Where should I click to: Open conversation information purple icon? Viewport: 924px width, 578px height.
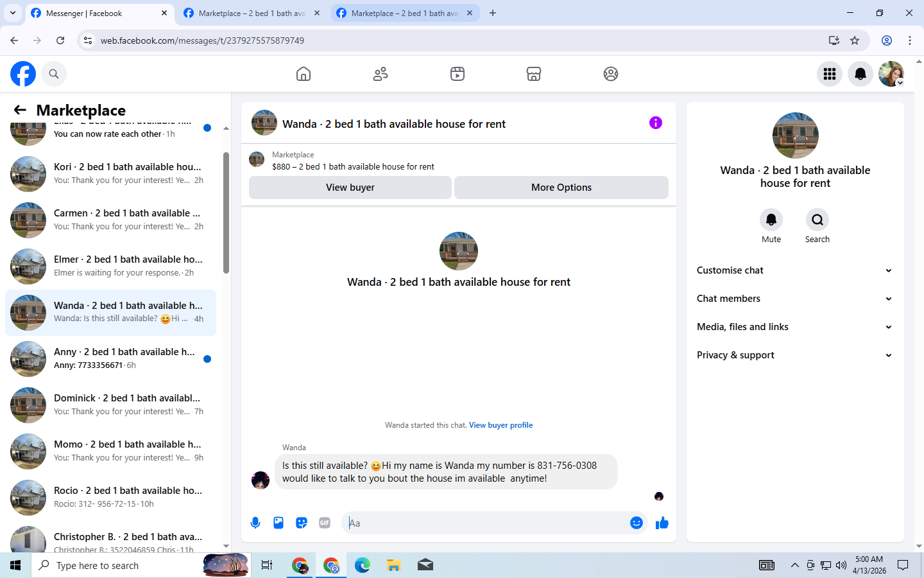[x=656, y=123]
